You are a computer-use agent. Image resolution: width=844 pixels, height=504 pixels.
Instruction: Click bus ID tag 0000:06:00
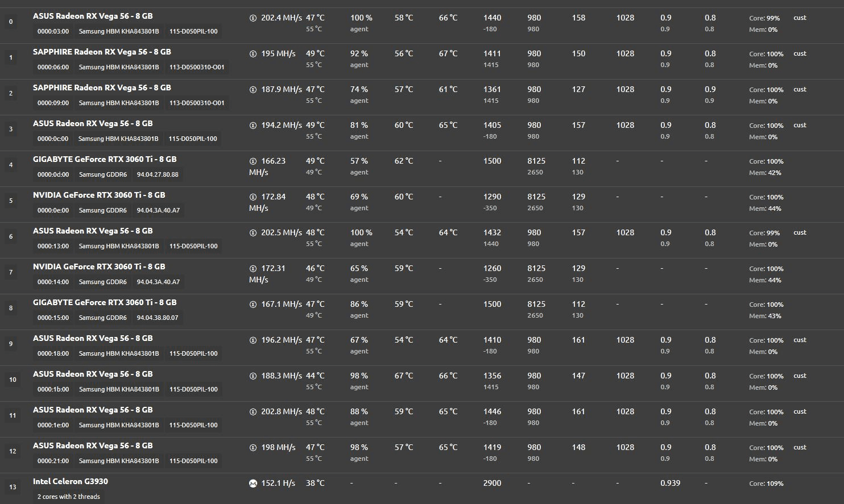pyautogui.click(x=53, y=67)
